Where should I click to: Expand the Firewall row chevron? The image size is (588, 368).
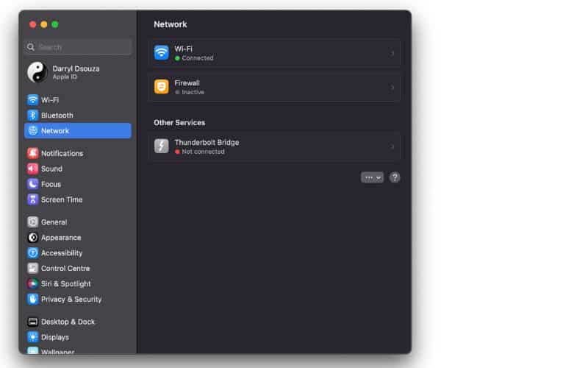coord(392,87)
